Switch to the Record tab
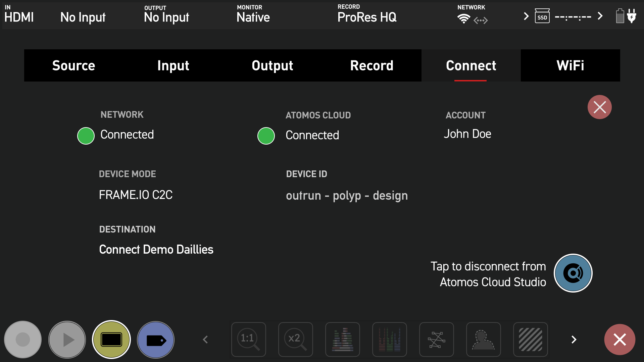Viewport: 644px width, 362px height. (x=372, y=65)
